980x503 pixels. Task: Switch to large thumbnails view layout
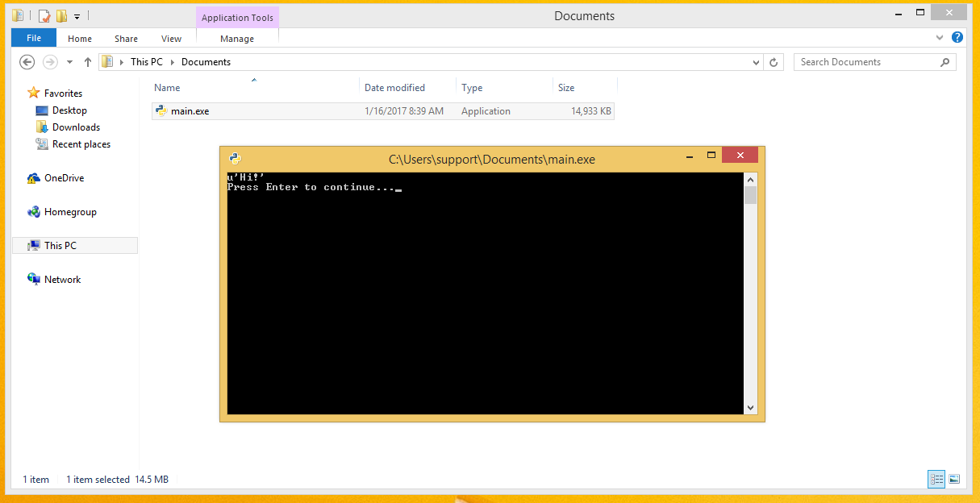coord(954,479)
